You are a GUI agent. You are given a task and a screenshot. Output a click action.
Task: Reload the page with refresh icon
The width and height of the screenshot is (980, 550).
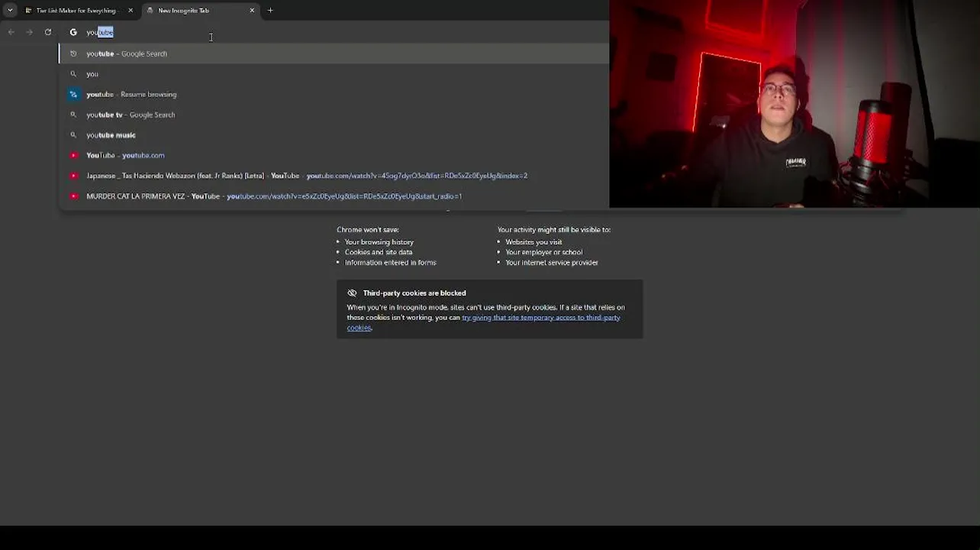[x=48, y=32]
